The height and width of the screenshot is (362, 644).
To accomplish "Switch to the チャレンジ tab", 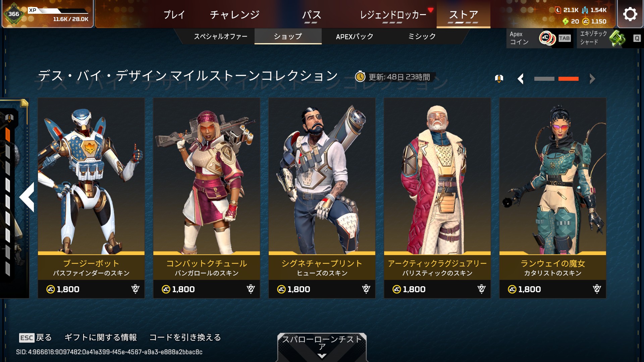I will point(235,14).
